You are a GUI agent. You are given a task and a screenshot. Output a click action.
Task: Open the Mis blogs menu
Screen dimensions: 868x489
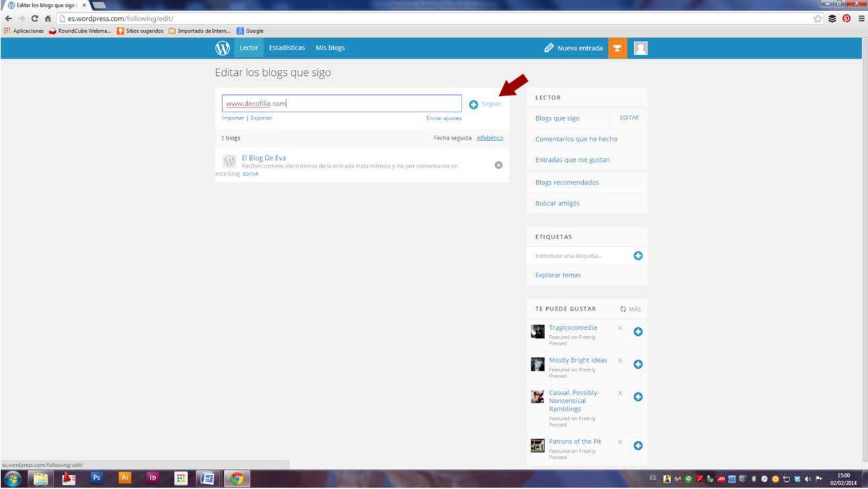(330, 48)
